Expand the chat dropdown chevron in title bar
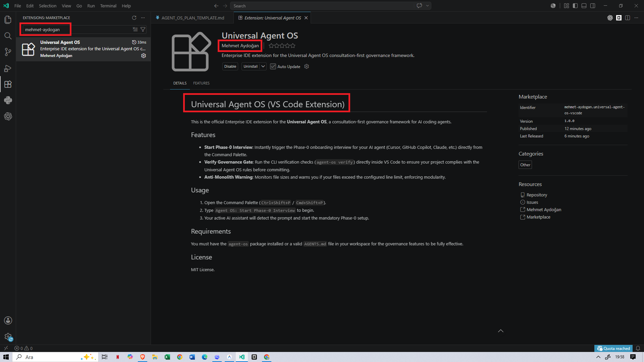 coord(428,6)
